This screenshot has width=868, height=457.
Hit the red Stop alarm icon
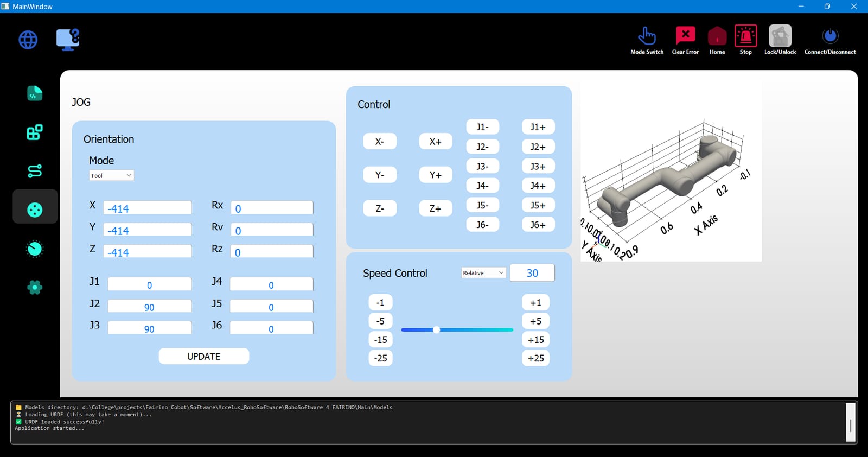(746, 36)
